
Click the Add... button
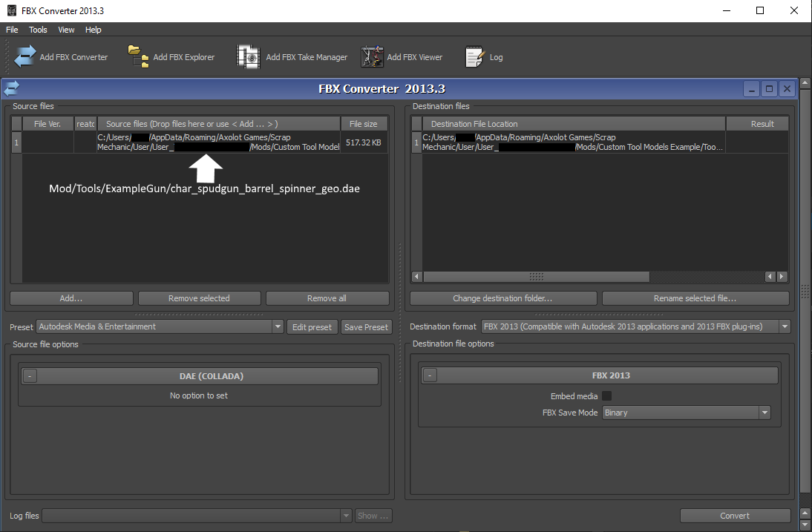71,298
